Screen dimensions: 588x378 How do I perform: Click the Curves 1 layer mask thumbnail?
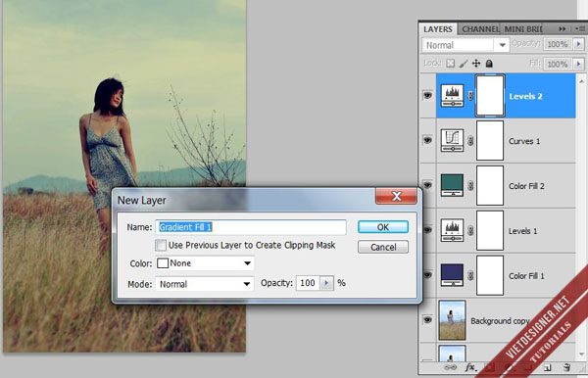pos(490,140)
